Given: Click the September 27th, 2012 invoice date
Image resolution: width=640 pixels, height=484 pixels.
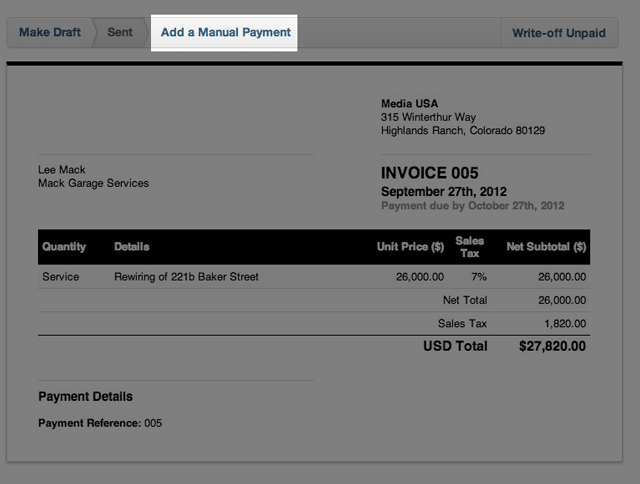Looking at the screenshot, I should tap(444, 191).
